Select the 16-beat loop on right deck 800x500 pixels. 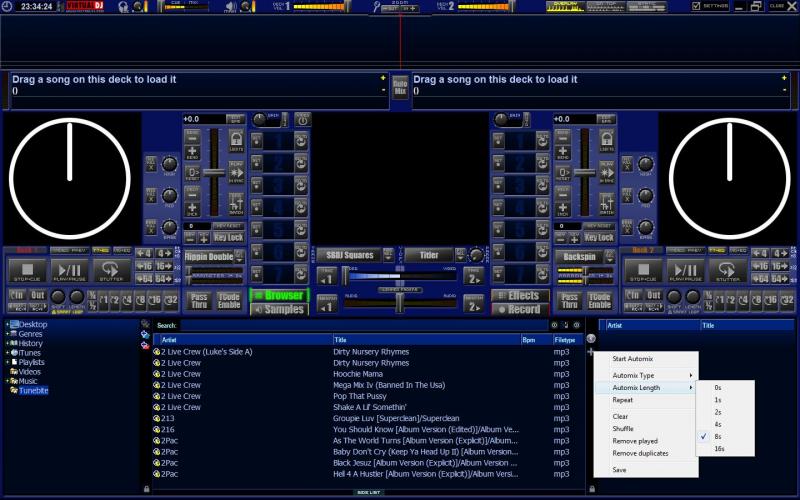[770, 300]
